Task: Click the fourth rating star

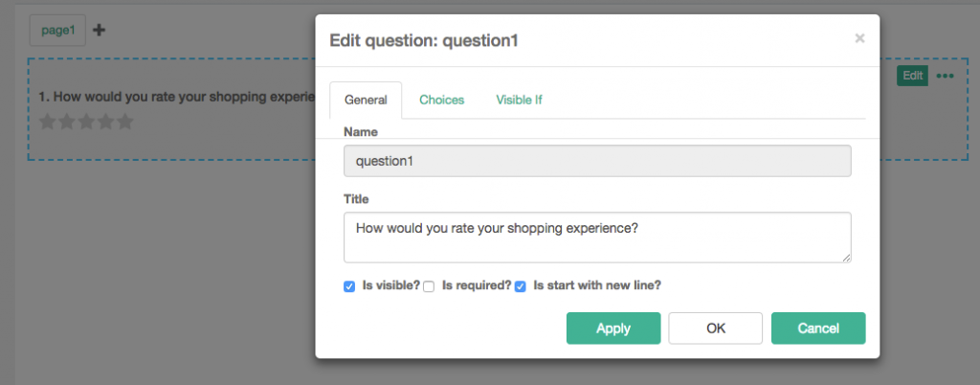Action: tap(105, 122)
